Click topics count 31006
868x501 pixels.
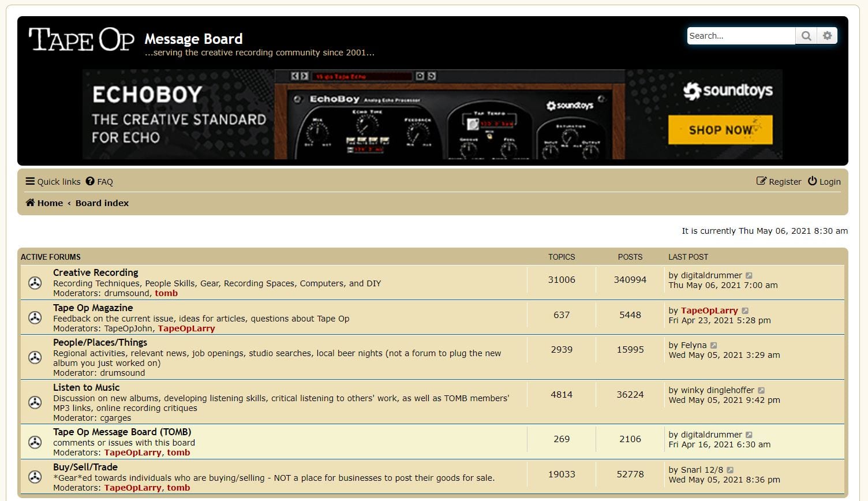pos(562,279)
